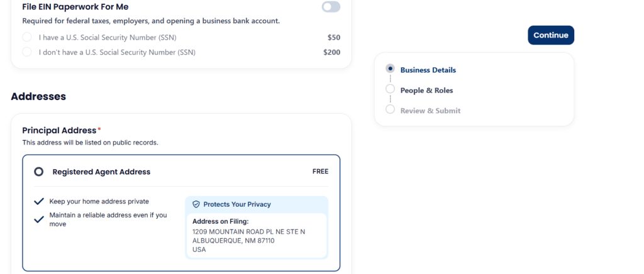The width and height of the screenshot is (644, 274).
Task: Toggle the File EIN Paperwork For Me switch
Action: tap(331, 6)
